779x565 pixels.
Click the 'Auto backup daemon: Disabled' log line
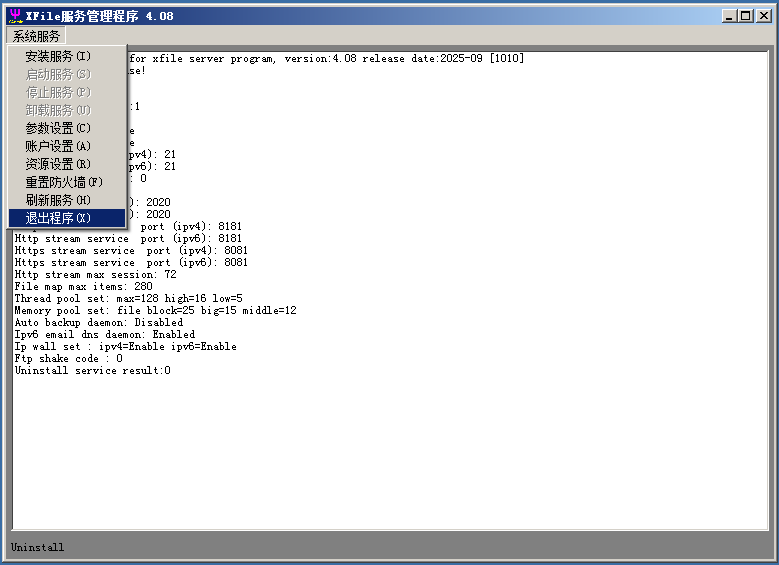[x=98, y=323]
